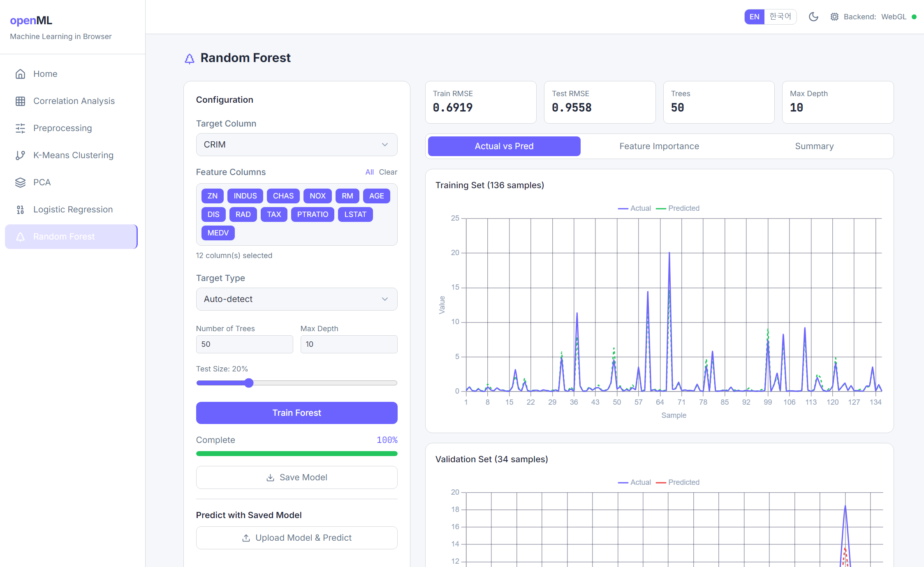Screen dimensions: 924x567
Task: Switch language to 한국어
Action: click(x=780, y=17)
